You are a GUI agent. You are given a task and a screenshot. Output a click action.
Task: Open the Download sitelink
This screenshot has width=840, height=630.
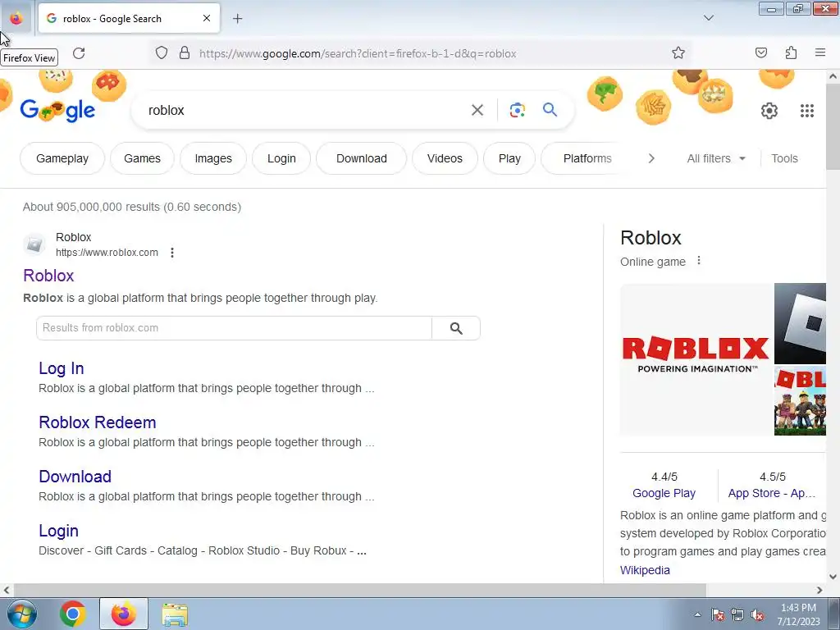(x=75, y=477)
